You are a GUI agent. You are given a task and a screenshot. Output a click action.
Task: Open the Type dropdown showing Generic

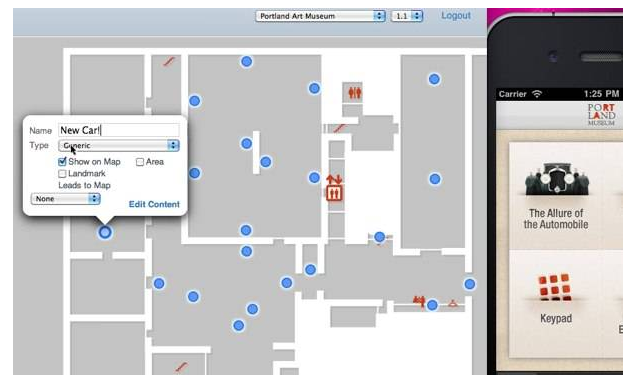[x=119, y=146]
